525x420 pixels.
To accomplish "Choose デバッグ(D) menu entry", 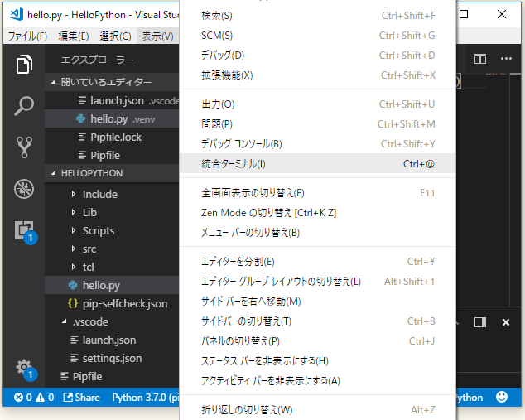I will [x=317, y=56].
